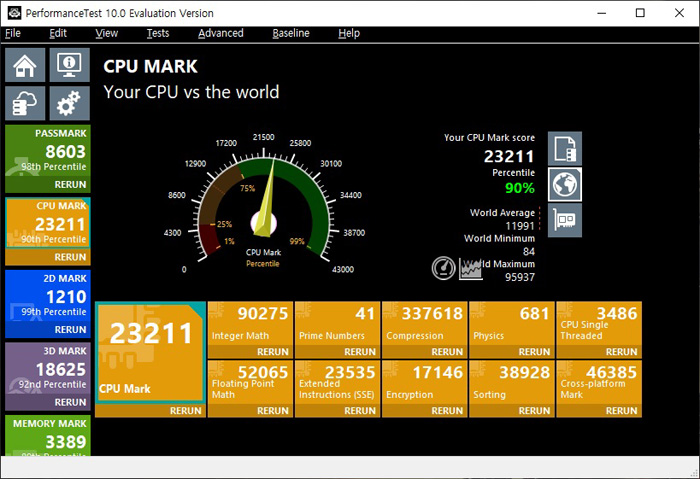Open the settings gears icon
The width and height of the screenshot is (700, 479).
(x=70, y=104)
